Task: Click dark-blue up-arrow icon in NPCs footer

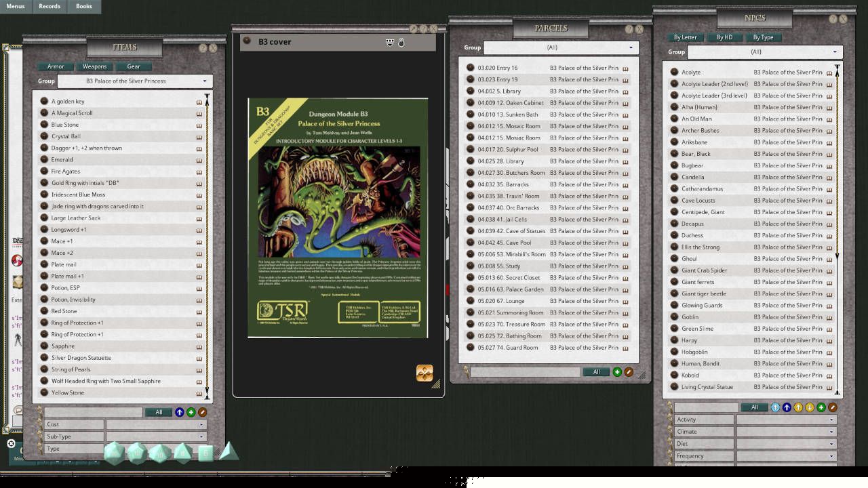Action: [787, 407]
